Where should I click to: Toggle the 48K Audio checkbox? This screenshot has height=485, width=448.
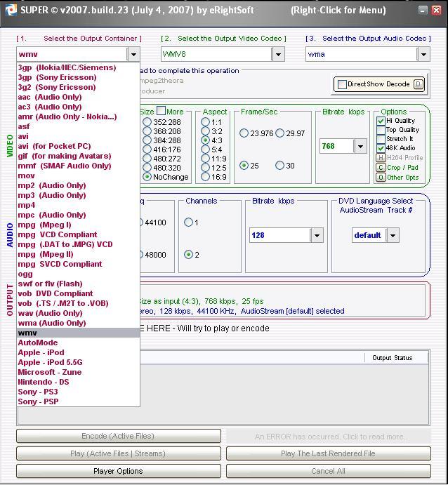point(381,148)
